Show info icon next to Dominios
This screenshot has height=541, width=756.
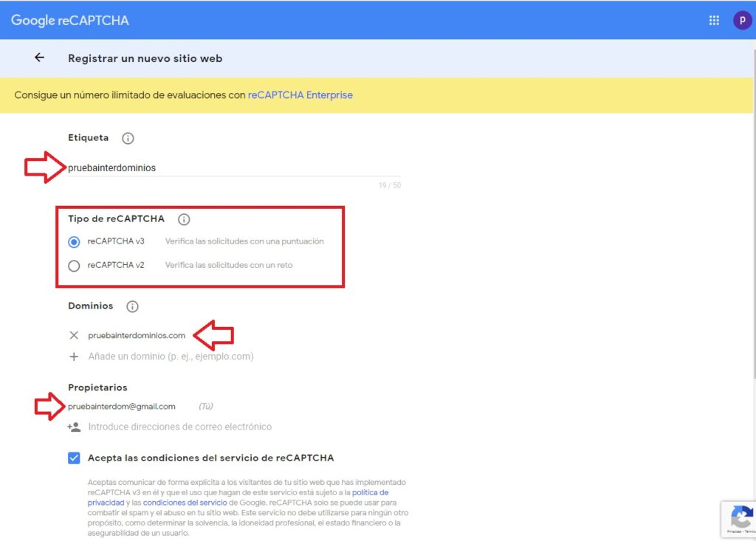tap(132, 306)
